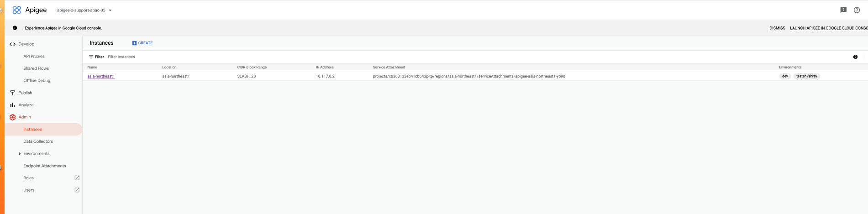The width and height of the screenshot is (868, 214).
Task: Expand the Environments tree item
Action: coord(20,154)
